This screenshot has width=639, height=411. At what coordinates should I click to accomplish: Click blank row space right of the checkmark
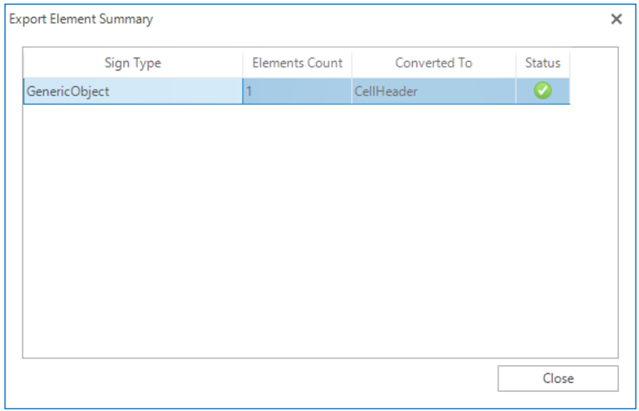(x=593, y=91)
